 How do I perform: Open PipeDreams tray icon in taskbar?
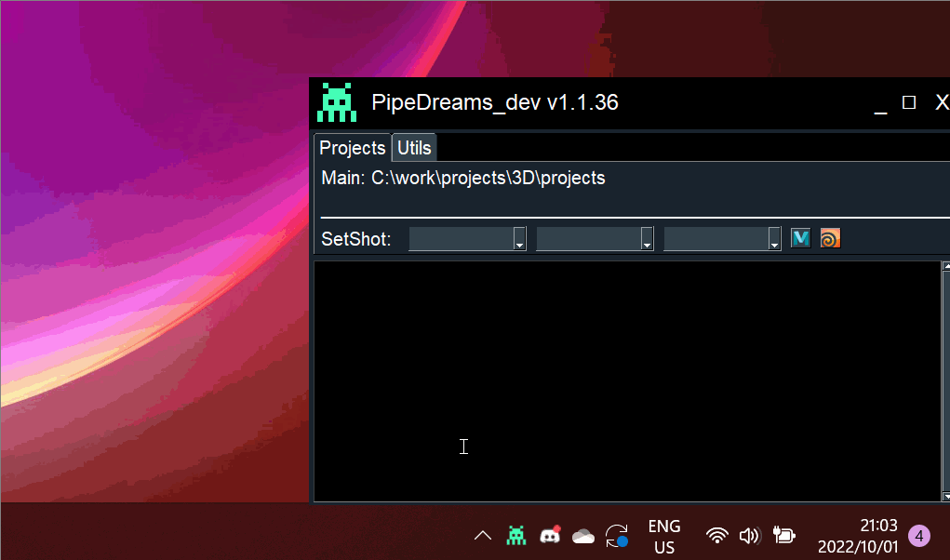click(516, 536)
